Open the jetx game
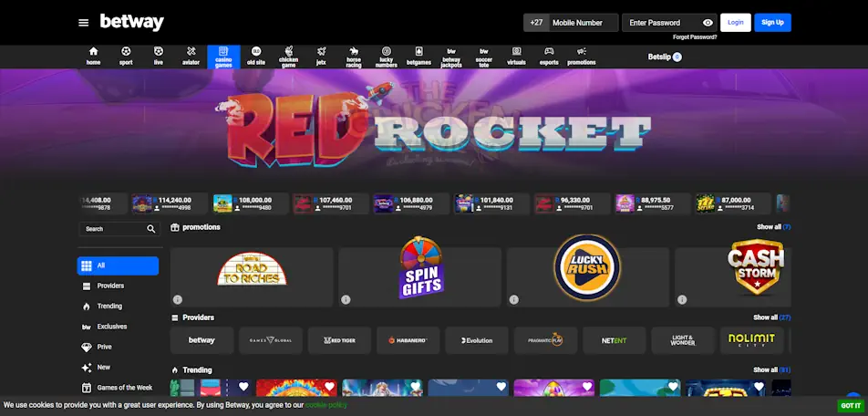Screen dimensions: 868x416 321,57
